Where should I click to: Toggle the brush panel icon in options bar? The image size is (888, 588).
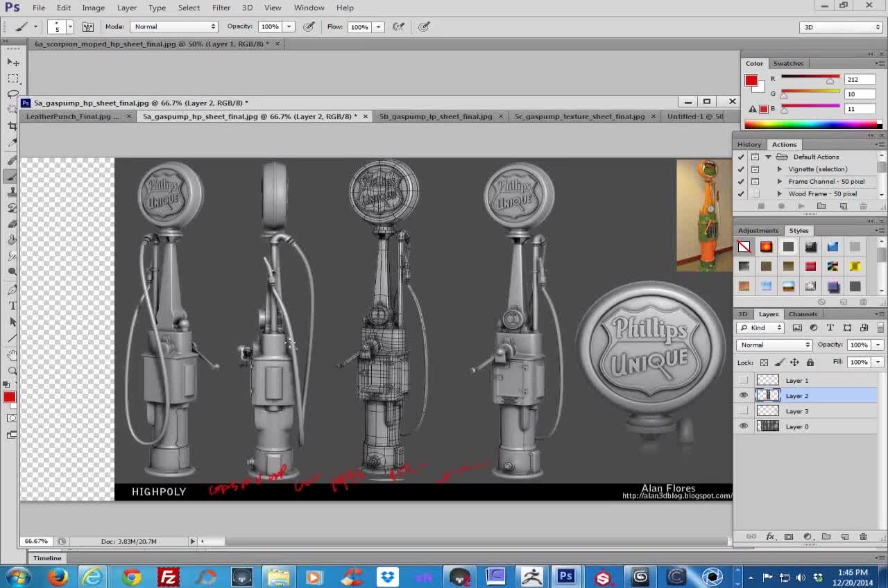[x=88, y=26]
